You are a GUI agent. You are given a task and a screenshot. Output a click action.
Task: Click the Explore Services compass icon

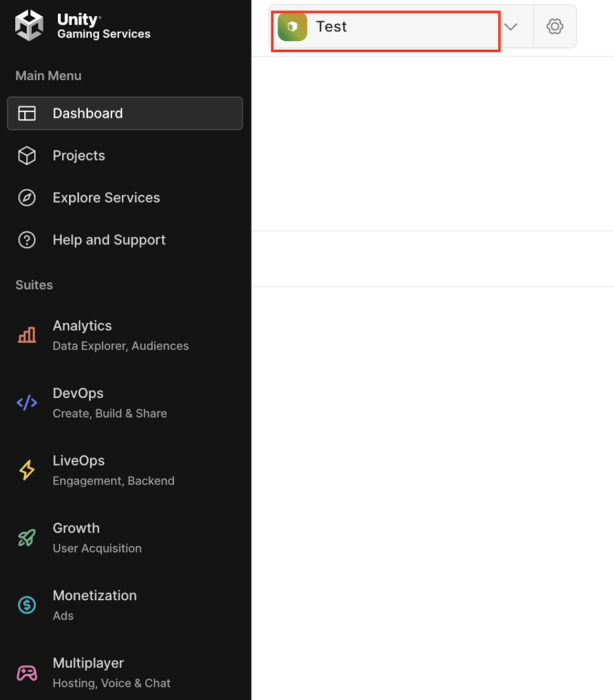coord(27,198)
